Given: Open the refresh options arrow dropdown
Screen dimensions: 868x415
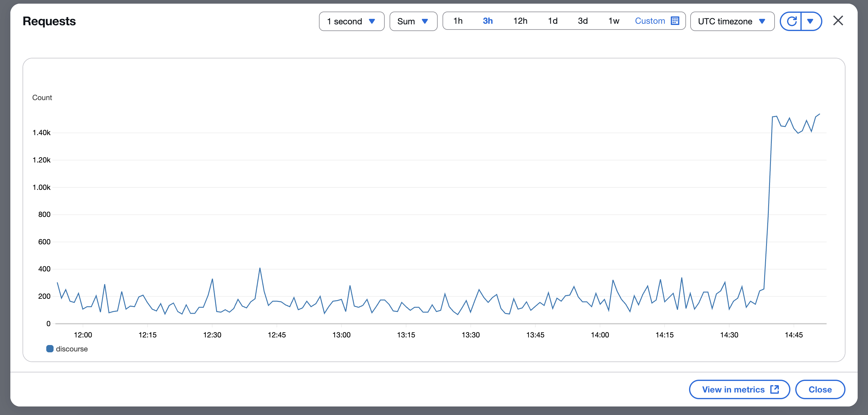Looking at the screenshot, I should 811,21.
